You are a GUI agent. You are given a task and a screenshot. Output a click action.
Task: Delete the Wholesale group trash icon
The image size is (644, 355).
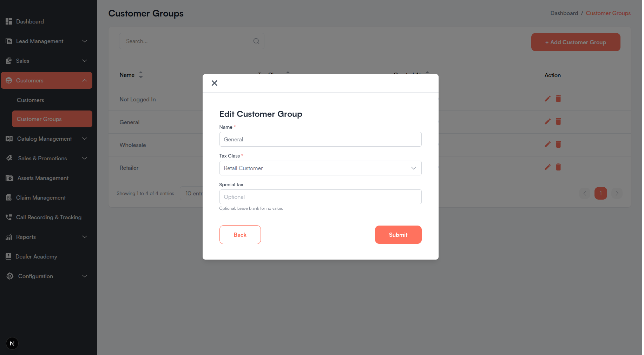click(x=558, y=144)
